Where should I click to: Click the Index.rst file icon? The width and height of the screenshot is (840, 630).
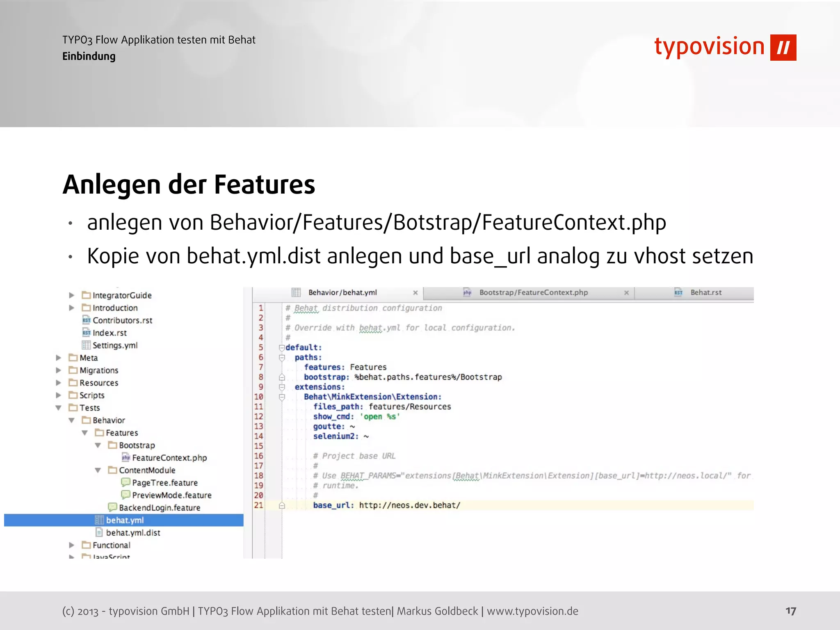(x=86, y=333)
